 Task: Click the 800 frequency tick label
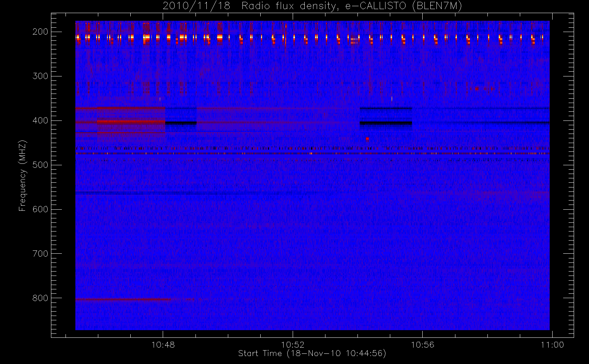tap(40, 298)
